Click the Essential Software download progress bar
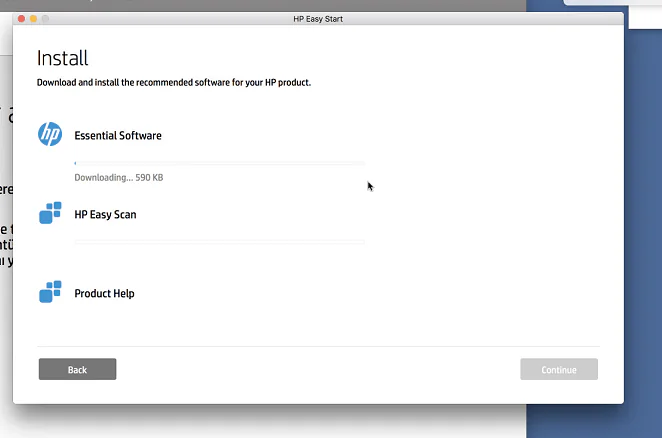Screen dimensions: 662x438 (220, 163)
